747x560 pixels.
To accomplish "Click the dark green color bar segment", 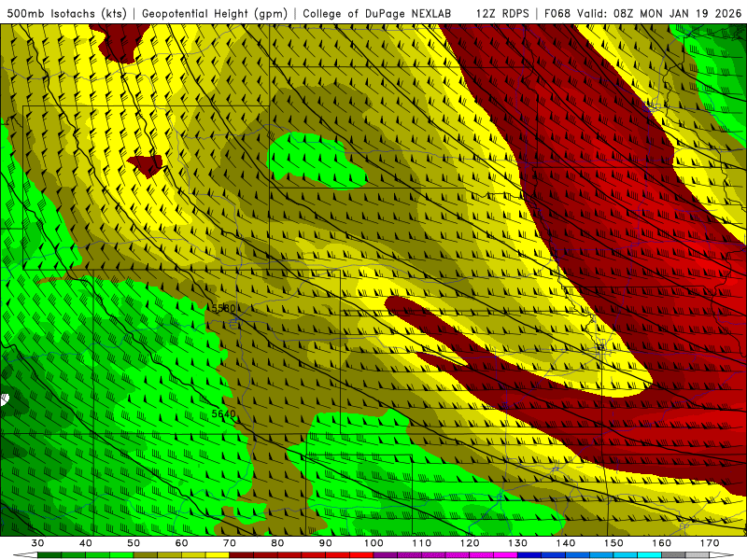I will 49,555.
